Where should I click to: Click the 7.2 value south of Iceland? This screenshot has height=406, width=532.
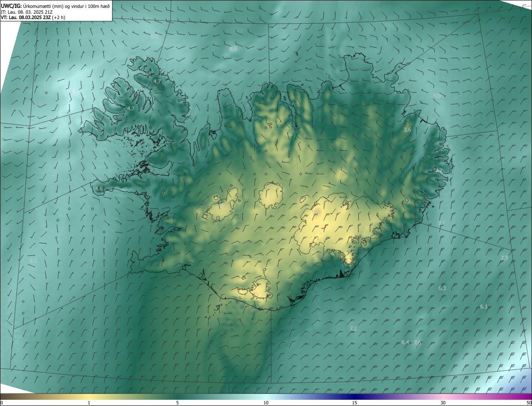click(x=353, y=329)
